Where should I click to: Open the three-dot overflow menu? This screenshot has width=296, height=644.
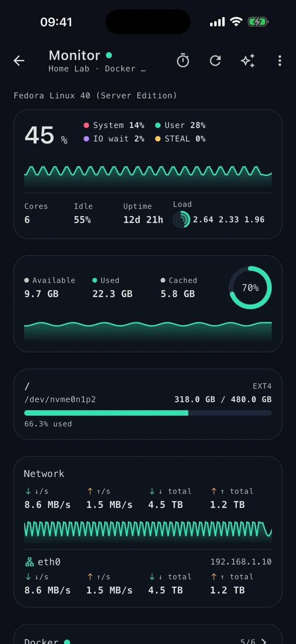[280, 61]
